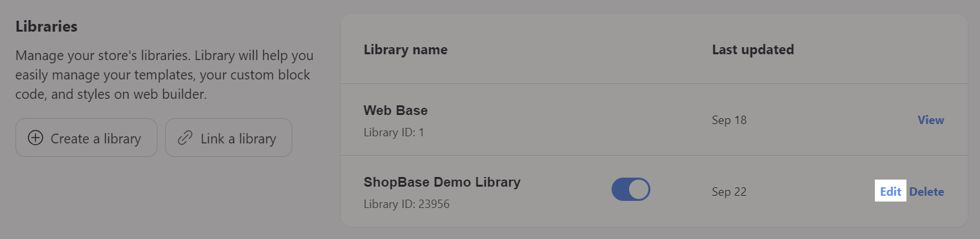This screenshot has height=239, width=980.
Task: Click the Create a library button label
Action: click(95, 138)
